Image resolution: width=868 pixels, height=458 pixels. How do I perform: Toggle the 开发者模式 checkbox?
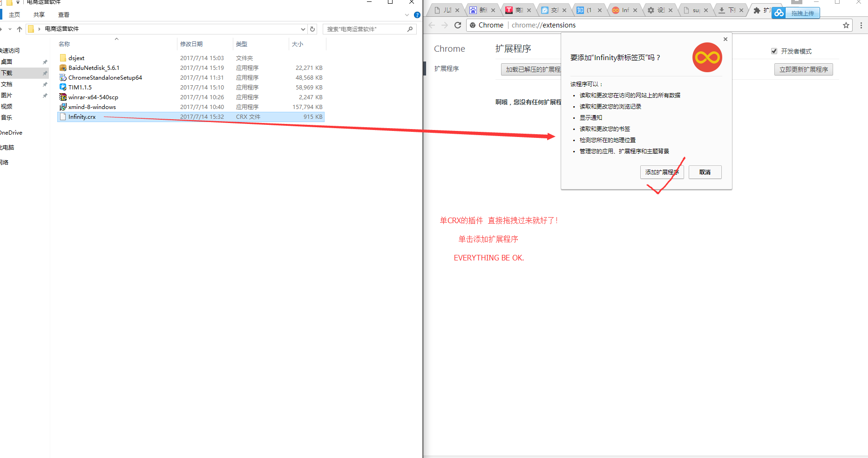[x=774, y=51]
